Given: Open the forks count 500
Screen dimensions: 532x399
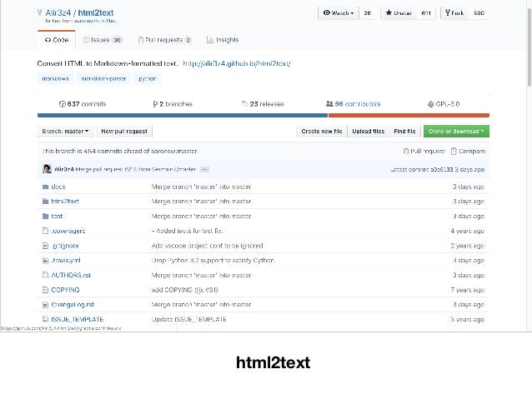Looking at the screenshot, I should (479, 12).
